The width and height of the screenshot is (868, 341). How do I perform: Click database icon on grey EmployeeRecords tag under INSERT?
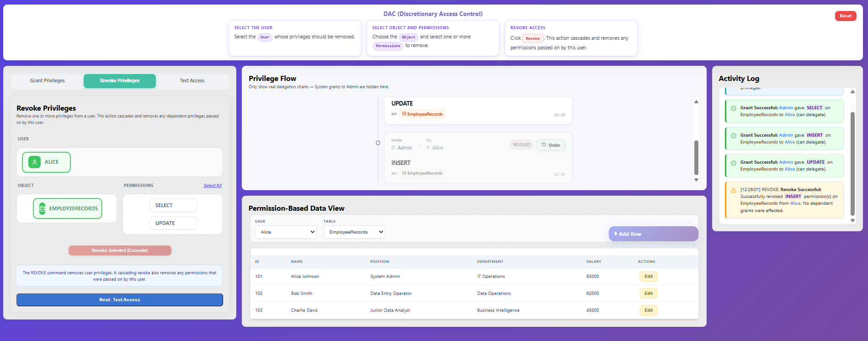tap(404, 173)
